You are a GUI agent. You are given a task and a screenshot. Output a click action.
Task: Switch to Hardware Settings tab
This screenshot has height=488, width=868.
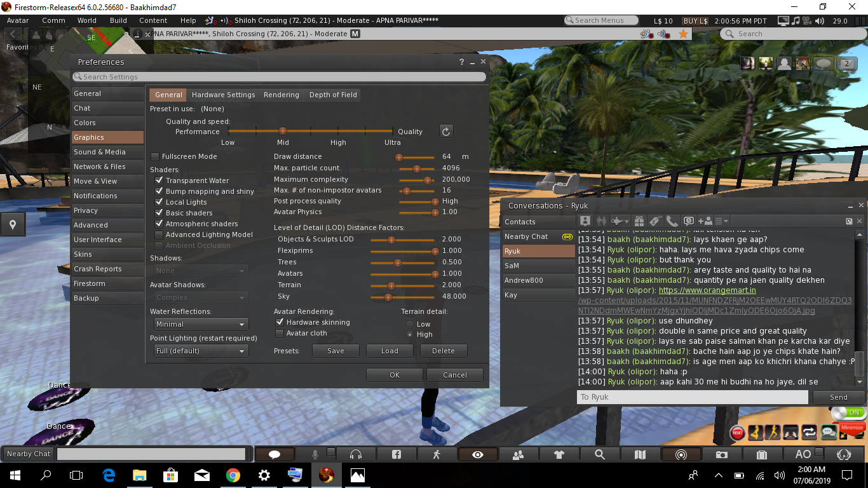tap(223, 95)
